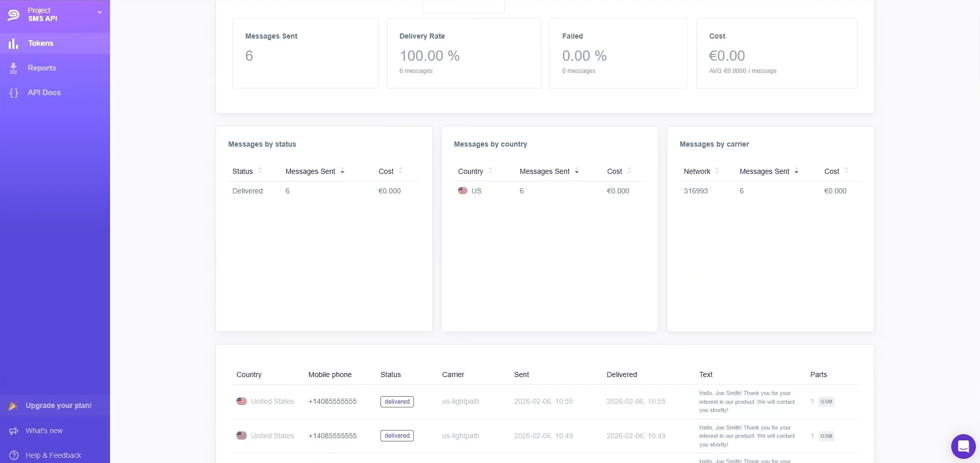This screenshot has height=463, width=980.
Task: Click us-lightpath carrier in 10:55 row
Action: click(461, 401)
